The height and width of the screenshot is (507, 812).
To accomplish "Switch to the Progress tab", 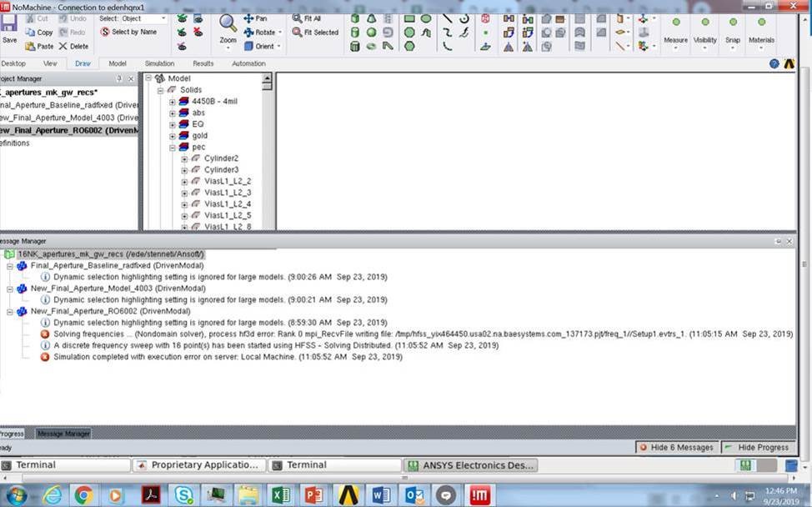I will 12,433.
